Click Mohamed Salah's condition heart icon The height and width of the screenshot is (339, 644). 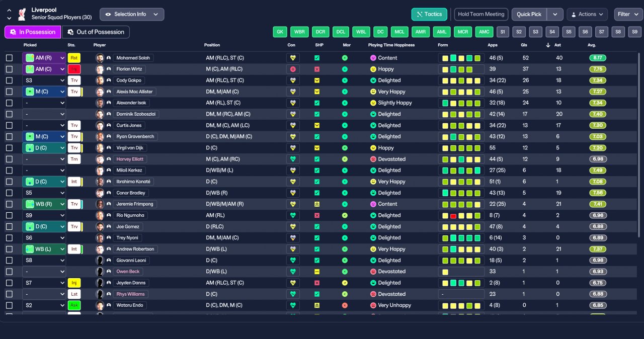(293, 58)
